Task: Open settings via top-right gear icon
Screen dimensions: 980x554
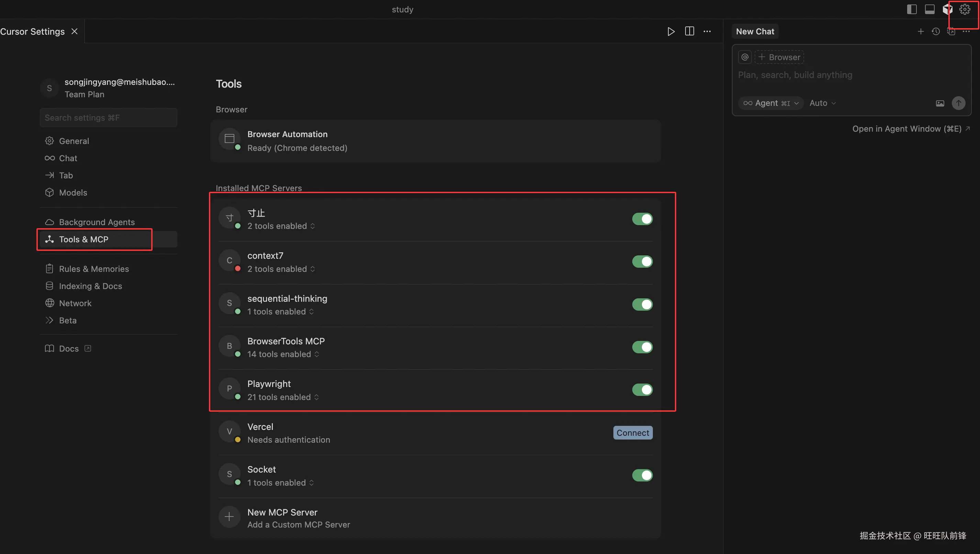Action: 965,10
